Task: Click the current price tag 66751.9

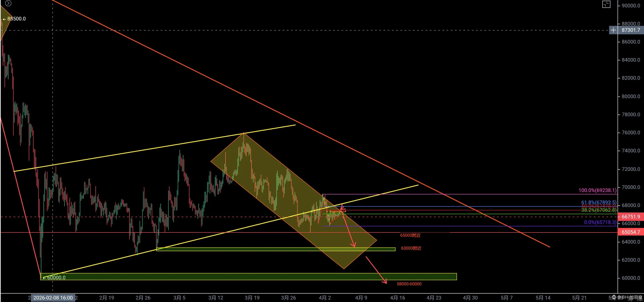Action: (x=631, y=216)
